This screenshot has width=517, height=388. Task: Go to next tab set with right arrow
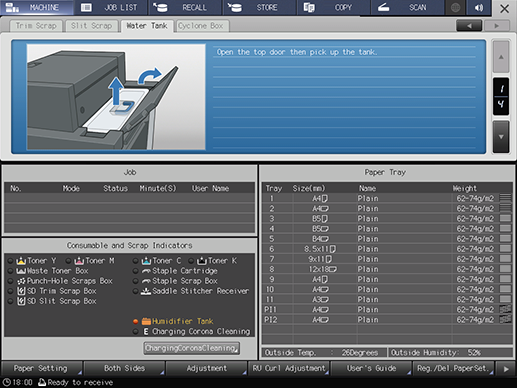[497, 26]
